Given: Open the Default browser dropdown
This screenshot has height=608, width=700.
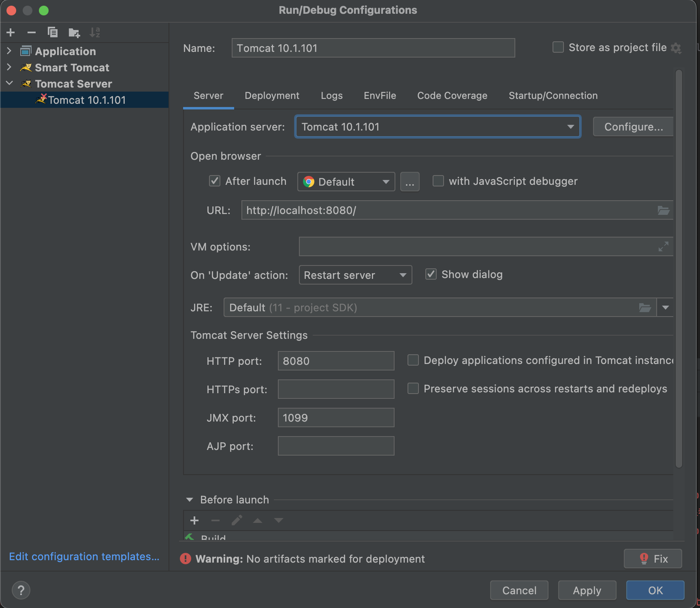Looking at the screenshot, I should pos(346,182).
